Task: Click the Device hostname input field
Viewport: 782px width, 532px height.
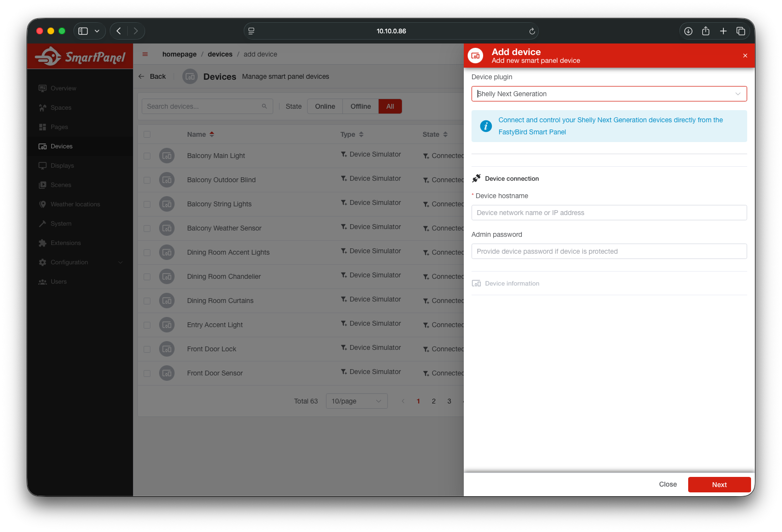Action: click(x=609, y=213)
